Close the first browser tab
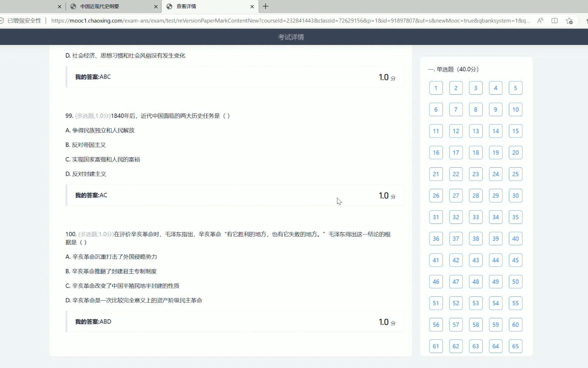Screen dimensions: 588x368 (x=60, y=6)
